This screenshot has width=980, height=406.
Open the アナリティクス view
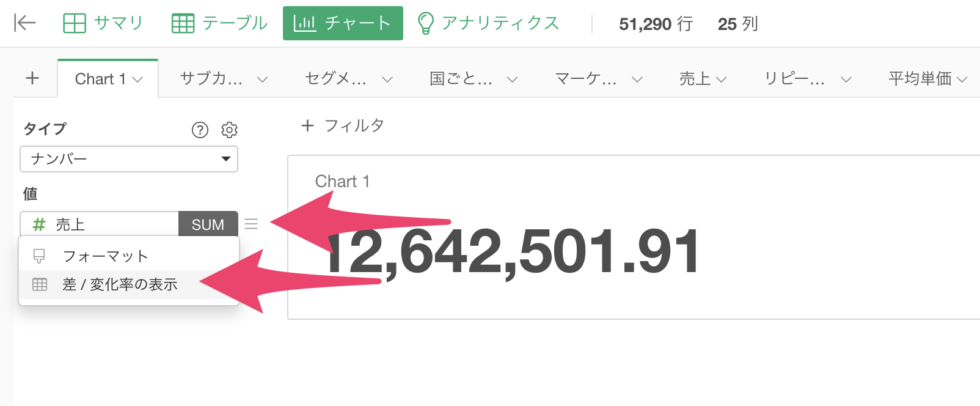[x=488, y=23]
